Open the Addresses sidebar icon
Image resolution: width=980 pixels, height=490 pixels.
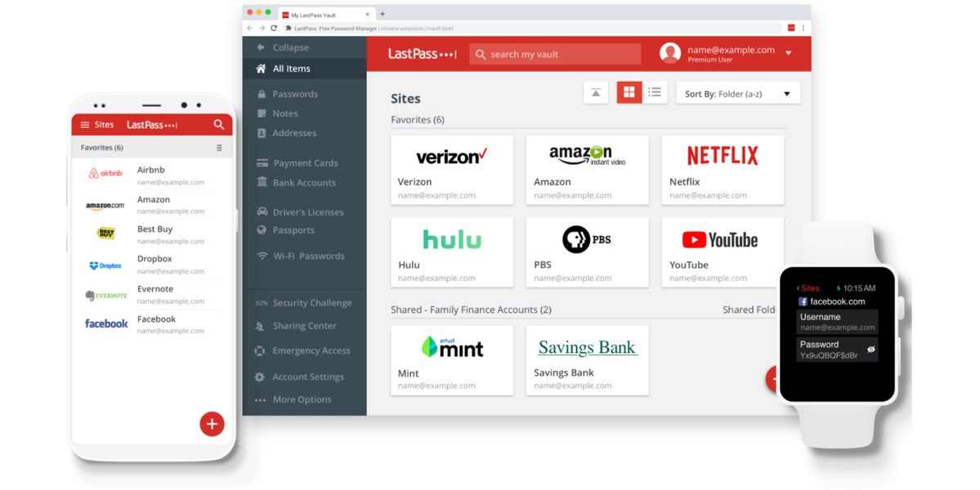point(262,133)
